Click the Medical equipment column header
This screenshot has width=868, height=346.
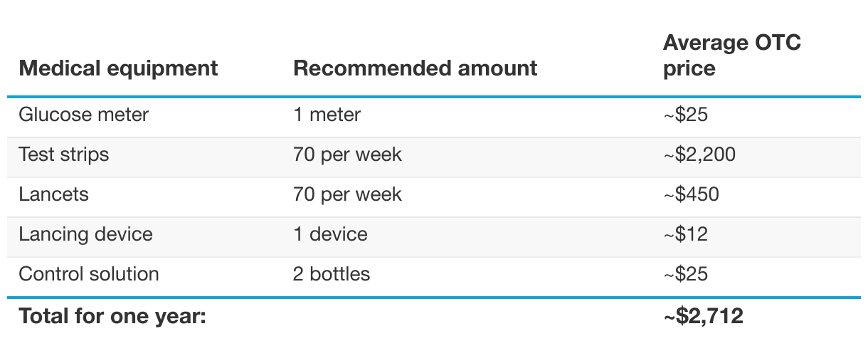[118, 68]
